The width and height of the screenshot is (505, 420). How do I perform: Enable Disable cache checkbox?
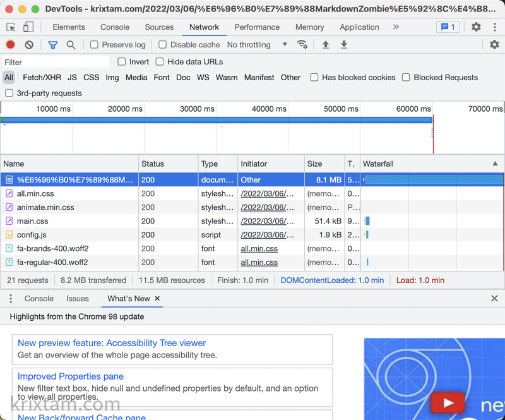coord(163,44)
